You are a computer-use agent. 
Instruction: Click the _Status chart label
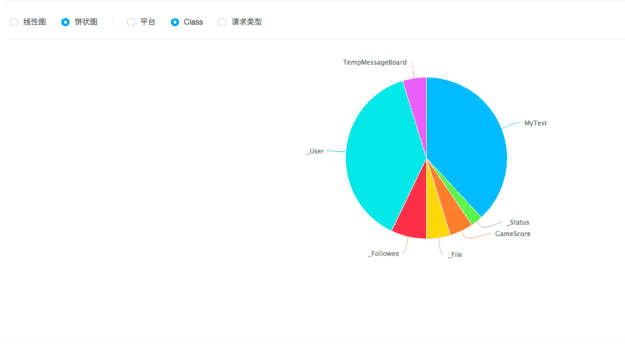[518, 222]
